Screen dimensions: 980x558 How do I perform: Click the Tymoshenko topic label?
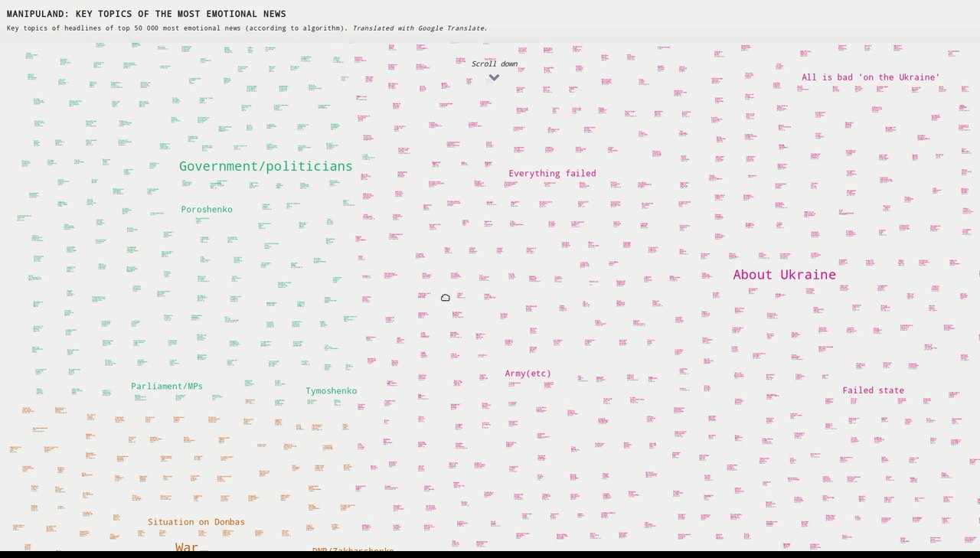(331, 391)
